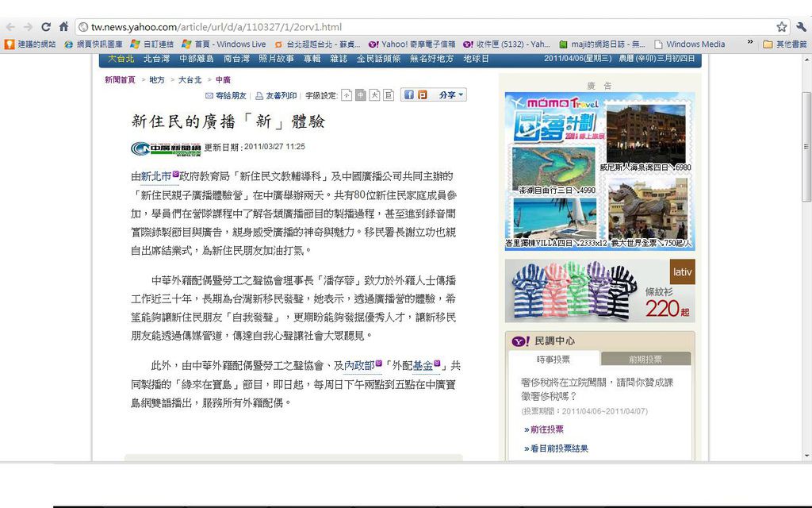Set font size to 中

click(x=361, y=95)
